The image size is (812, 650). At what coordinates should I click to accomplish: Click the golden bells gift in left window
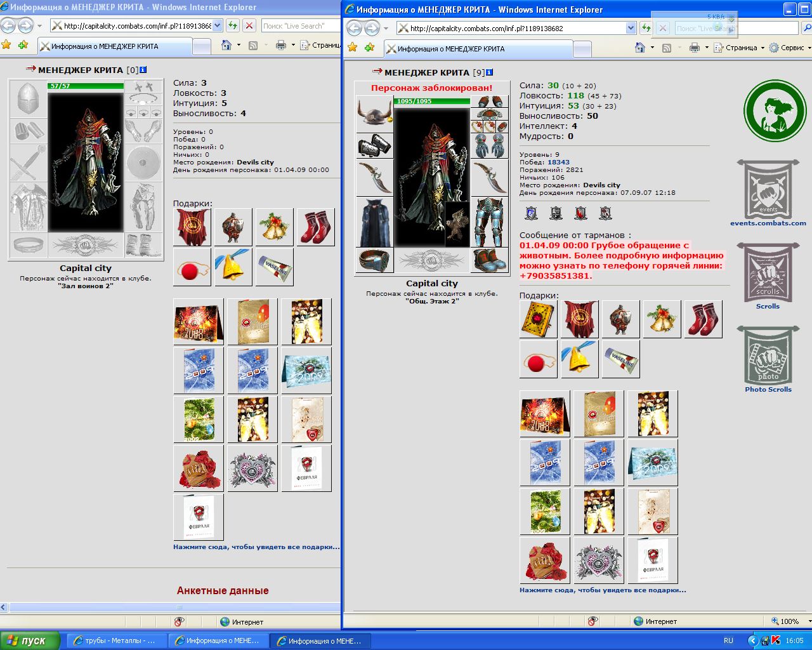click(x=274, y=227)
